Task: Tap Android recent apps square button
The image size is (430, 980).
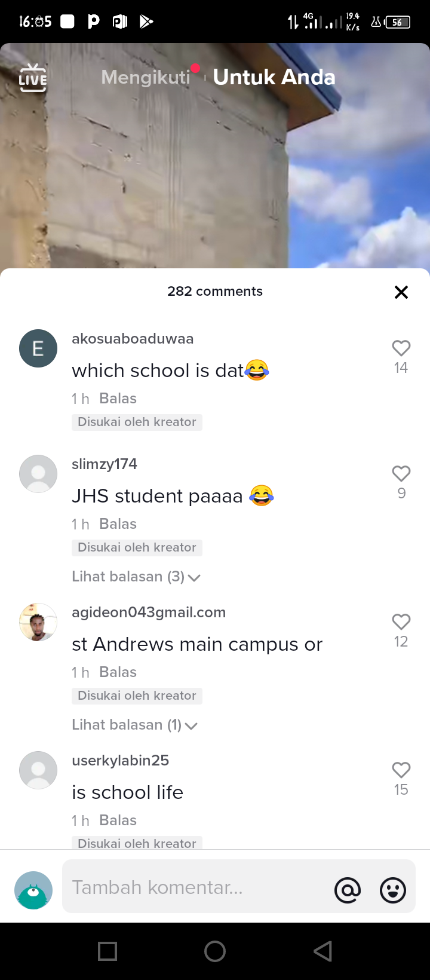Action: tap(107, 951)
